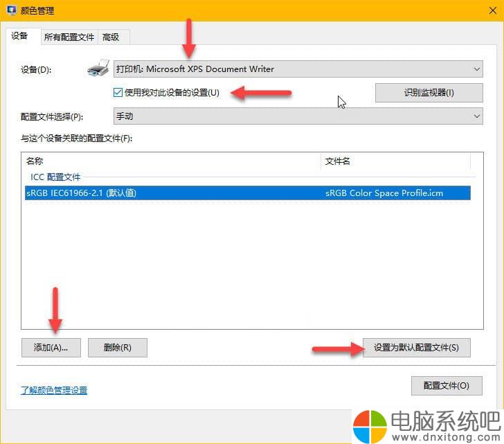The image size is (504, 444).
Task: Click the 删除(R) button
Action: (118, 348)
